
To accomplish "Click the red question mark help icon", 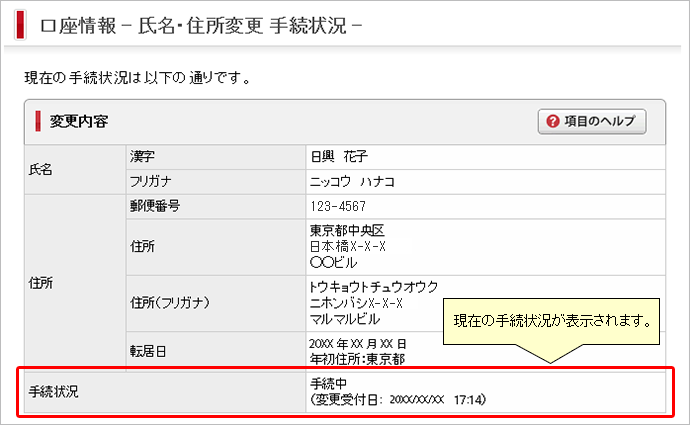I will 552,122.
